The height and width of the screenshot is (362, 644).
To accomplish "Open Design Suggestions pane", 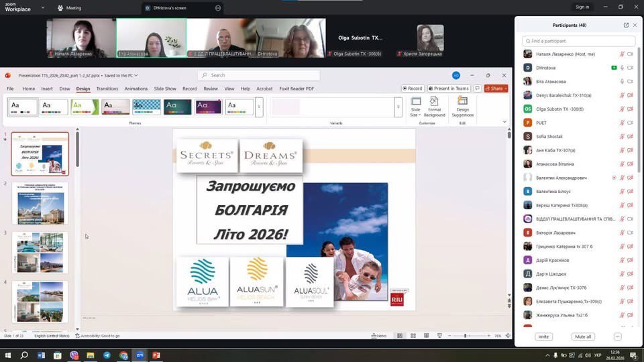I will pyautogui.click(x=462, y=107).
